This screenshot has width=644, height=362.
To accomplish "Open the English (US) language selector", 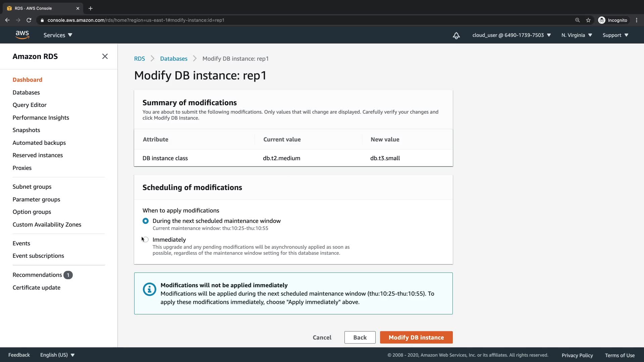I will (57, 355).
